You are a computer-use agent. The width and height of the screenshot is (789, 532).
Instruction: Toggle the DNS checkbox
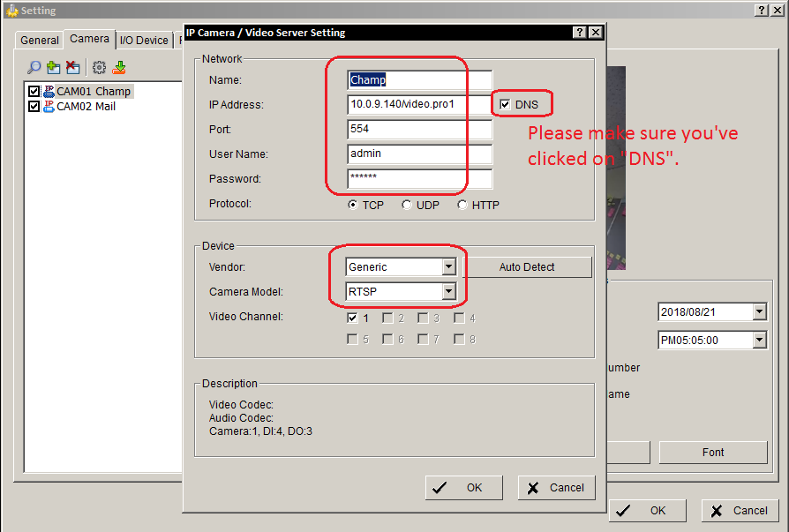click(x=505, y=105)
